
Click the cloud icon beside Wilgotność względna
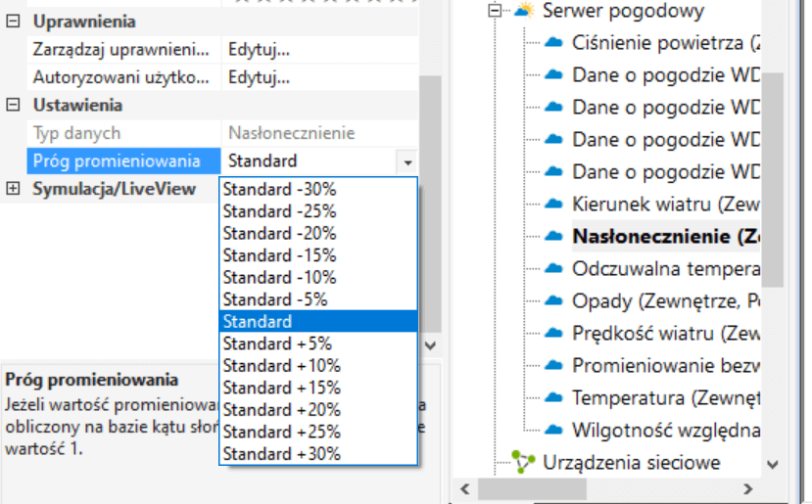(x=555, y=430)
